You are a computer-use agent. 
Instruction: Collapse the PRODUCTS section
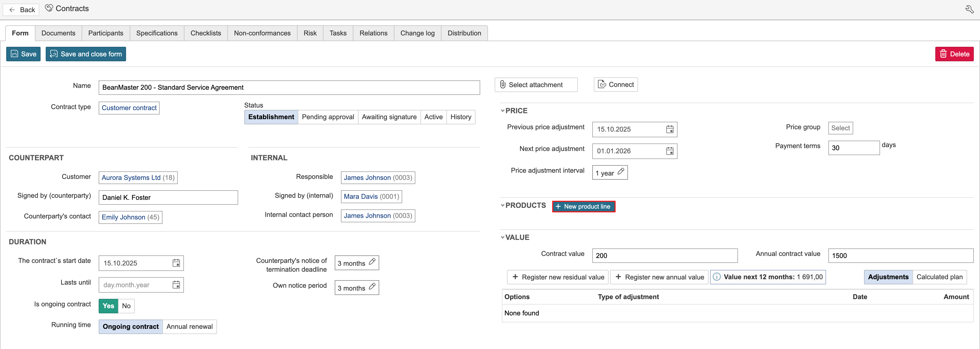pos(503,205)
